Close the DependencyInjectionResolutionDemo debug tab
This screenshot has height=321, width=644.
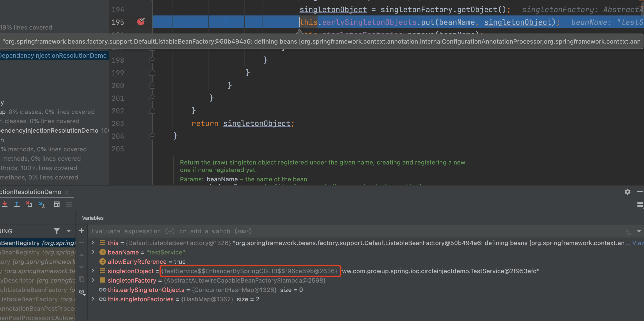[x=67, y=192]
